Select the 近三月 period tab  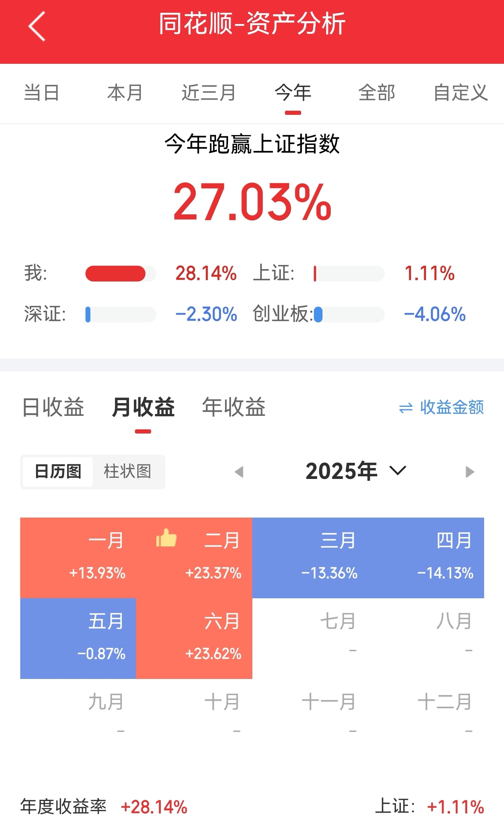[x=208, y=93]
